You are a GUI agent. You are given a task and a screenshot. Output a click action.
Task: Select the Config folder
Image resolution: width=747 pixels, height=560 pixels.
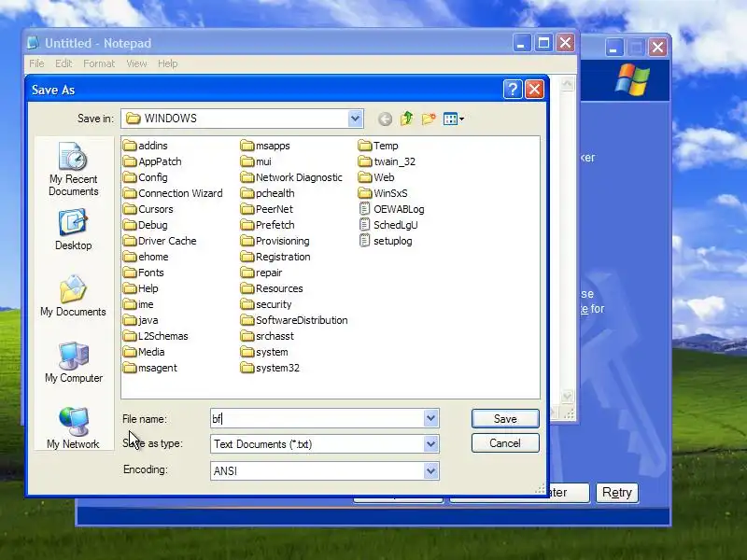pos(146,177)
